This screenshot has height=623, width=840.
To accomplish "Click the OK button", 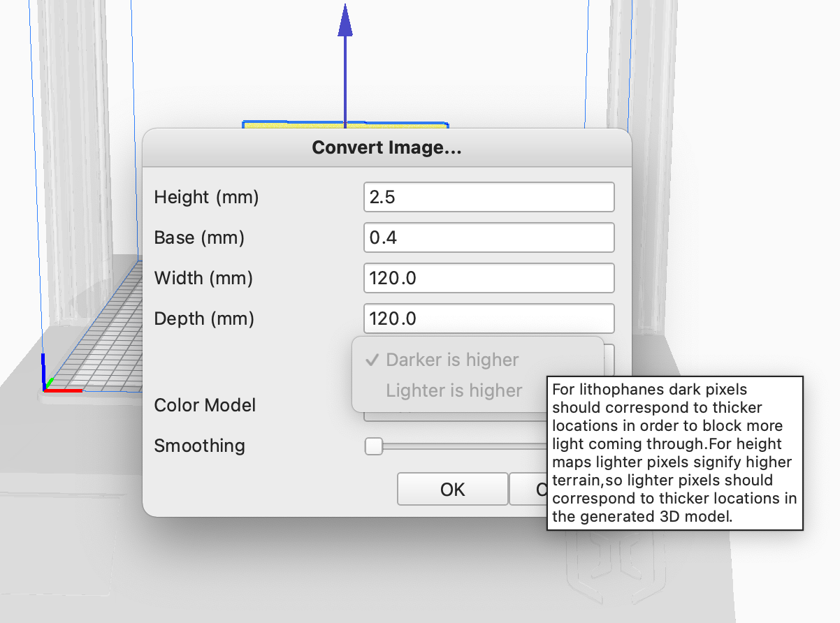I will pyautogui.click(x=452, y=489).
